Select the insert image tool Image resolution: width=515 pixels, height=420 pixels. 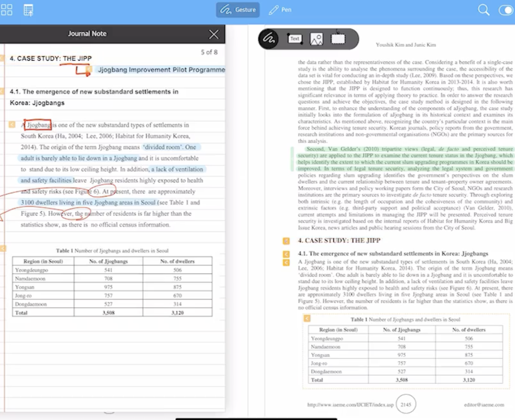click(x=316, y=39)
